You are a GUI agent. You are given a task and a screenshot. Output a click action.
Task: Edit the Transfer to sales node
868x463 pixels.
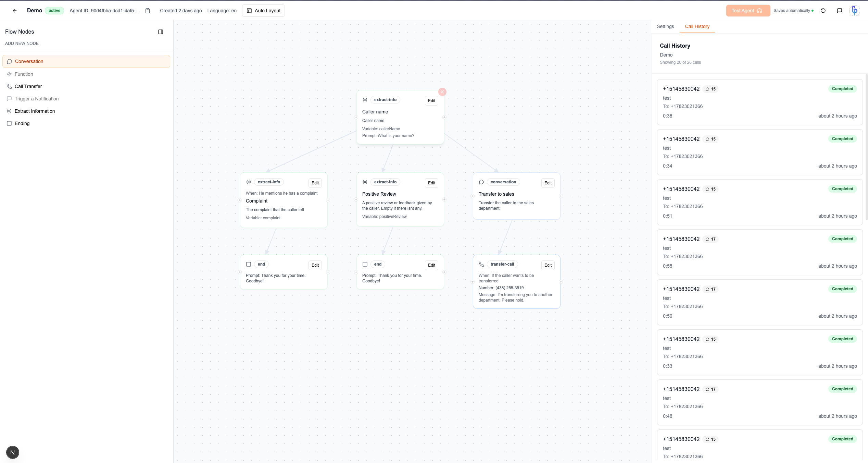(548, 183)
